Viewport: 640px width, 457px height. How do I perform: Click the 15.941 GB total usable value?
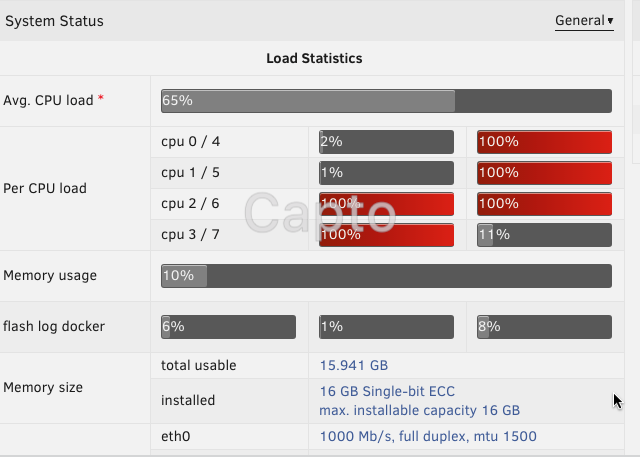pos(354,365)
